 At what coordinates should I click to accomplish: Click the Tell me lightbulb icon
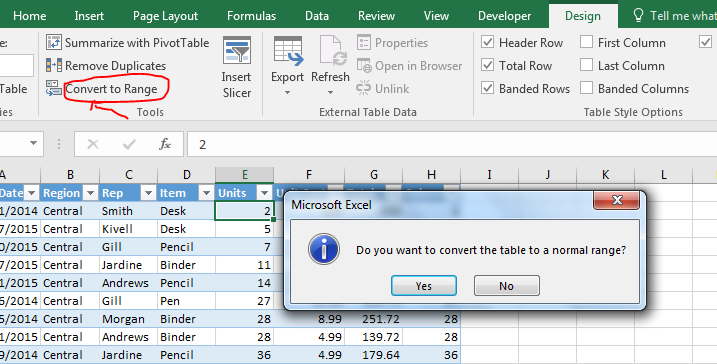pyautogui.click(x=638, y=15)
